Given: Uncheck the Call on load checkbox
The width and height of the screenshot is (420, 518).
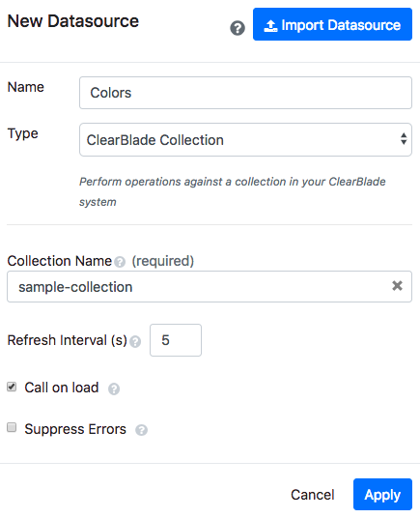Looking at the screenshot, I should 12,387.
